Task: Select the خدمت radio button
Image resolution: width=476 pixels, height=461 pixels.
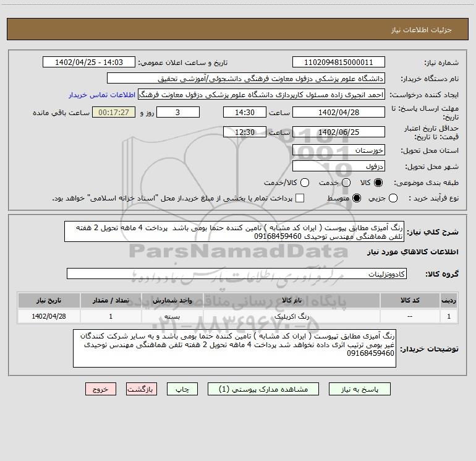Action: pos(346,183)
